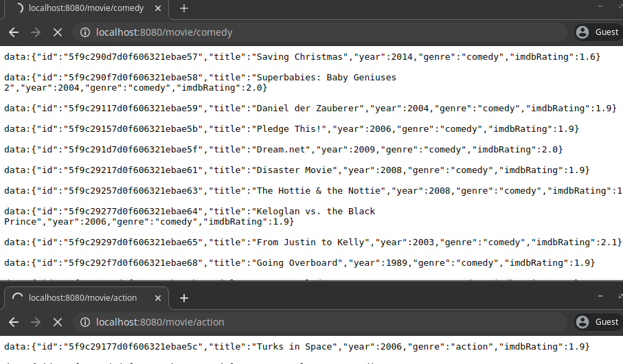
Task: Close the localhost:8080/movie/action tab
Action: pyautogui.click(x=159, y=298)
